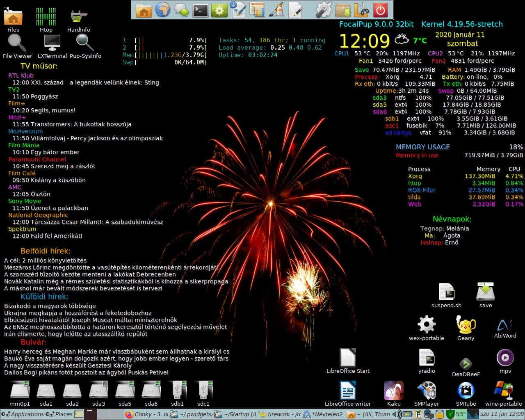Click the yellow storage cylinder tray icon
Screen dimensions: 525x420
click(440, 414)
